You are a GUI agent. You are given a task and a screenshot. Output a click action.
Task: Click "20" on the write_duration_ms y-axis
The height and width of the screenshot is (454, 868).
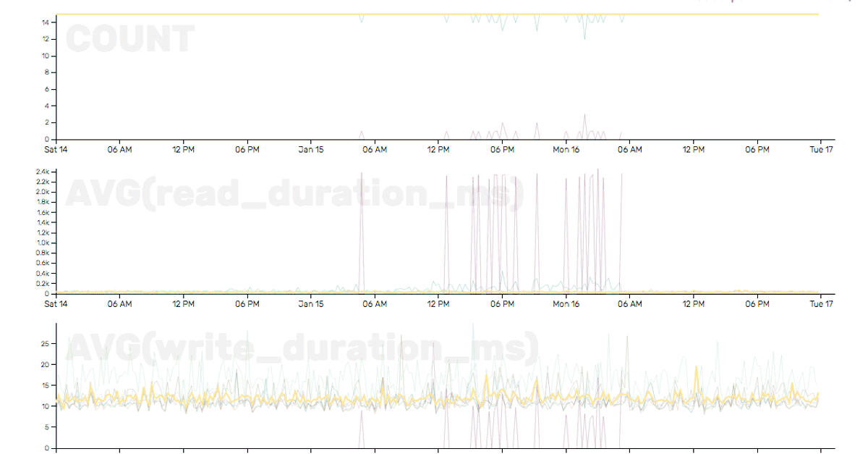[x=45, y=365]
